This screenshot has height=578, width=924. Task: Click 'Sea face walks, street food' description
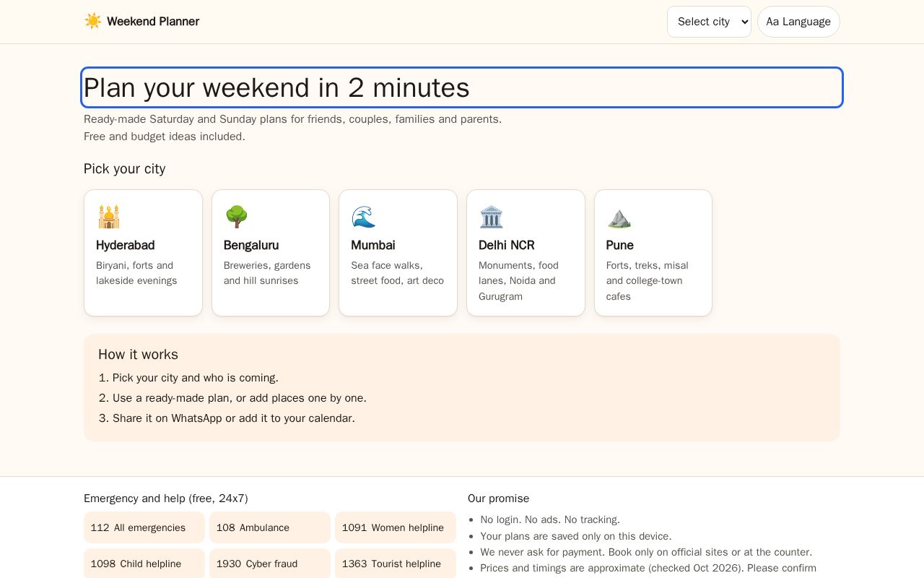398,273
